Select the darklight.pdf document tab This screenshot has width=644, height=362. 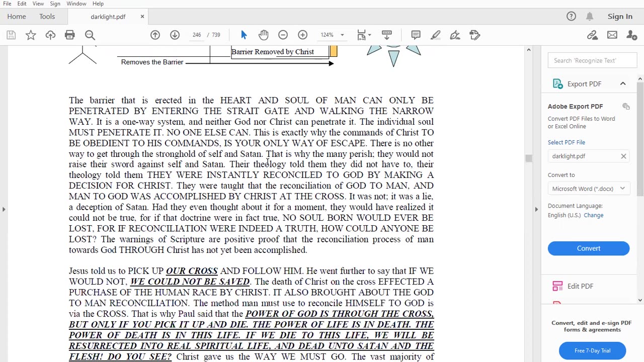108,17
